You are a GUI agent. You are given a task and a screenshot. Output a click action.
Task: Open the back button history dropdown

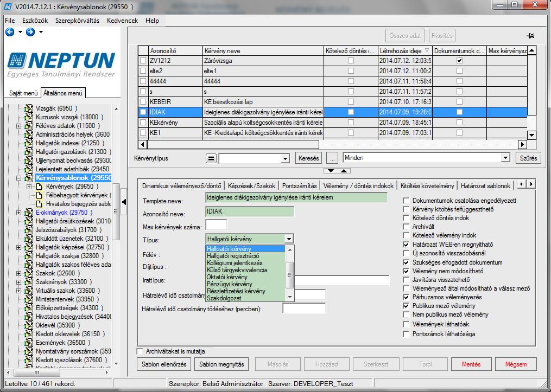[20, 33]
